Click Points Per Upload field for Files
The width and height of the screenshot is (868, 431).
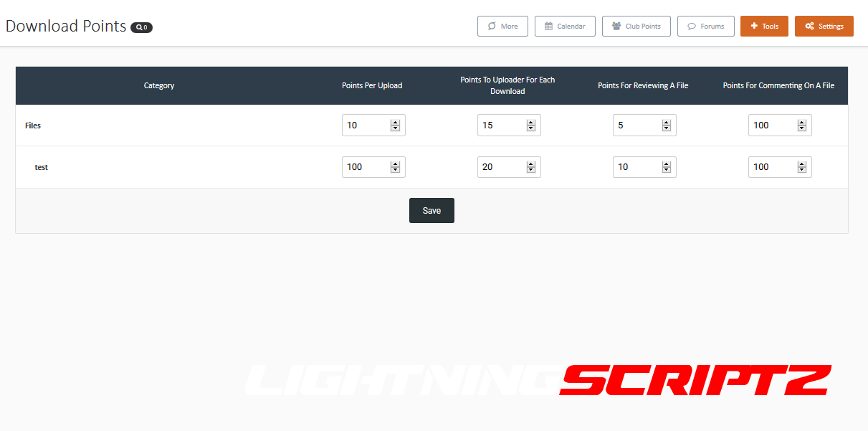pos(366,125)
